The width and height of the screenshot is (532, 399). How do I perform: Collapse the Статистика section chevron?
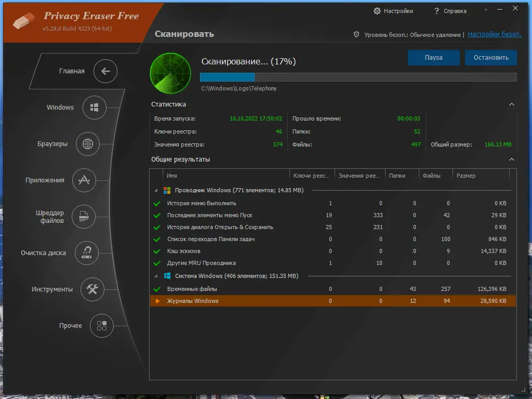tap(512, 104)
